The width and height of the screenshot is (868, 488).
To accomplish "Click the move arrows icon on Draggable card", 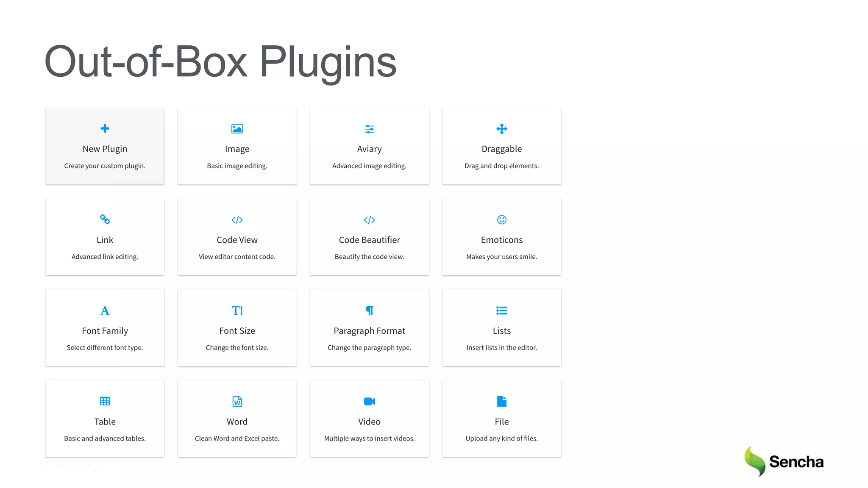I will (501, 129).
